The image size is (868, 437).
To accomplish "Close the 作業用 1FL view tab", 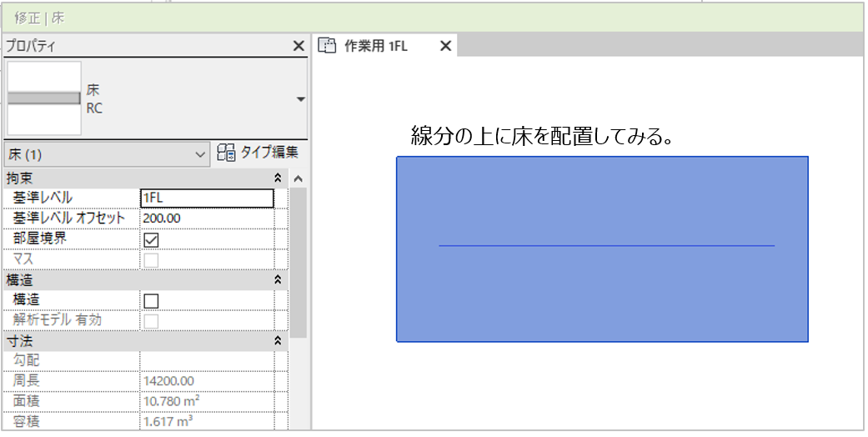I will pos(445,46).
